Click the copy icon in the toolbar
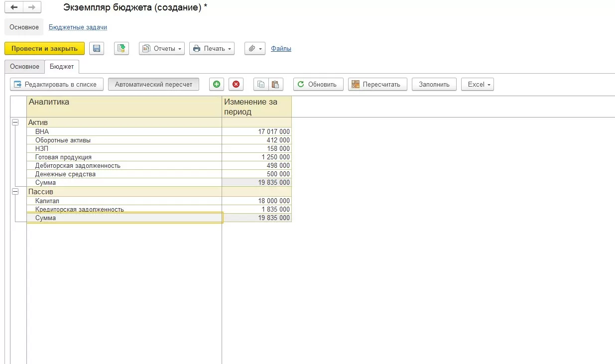615x364 pixels. [261, 84]
